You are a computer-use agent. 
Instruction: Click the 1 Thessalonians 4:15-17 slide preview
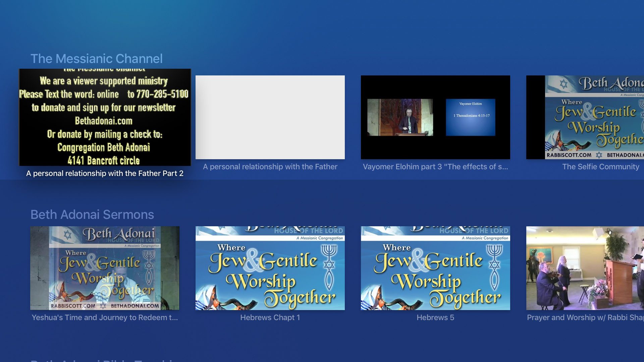(470, 117)
